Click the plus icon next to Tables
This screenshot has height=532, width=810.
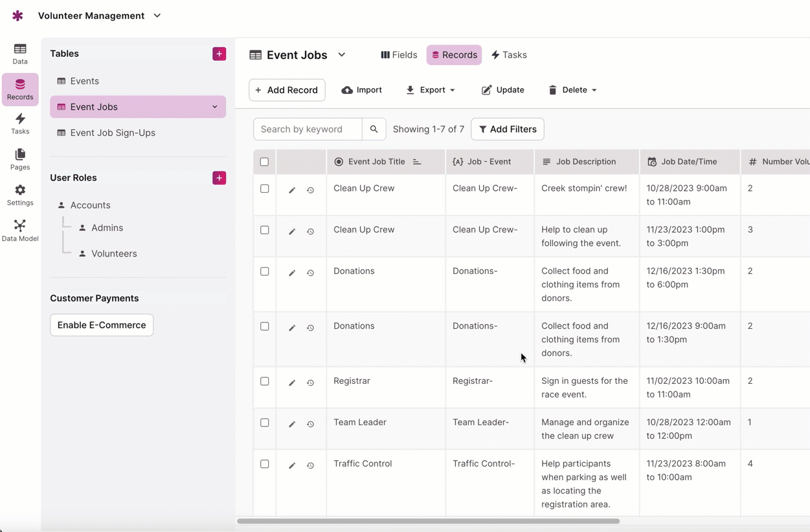tap(219, 54)
